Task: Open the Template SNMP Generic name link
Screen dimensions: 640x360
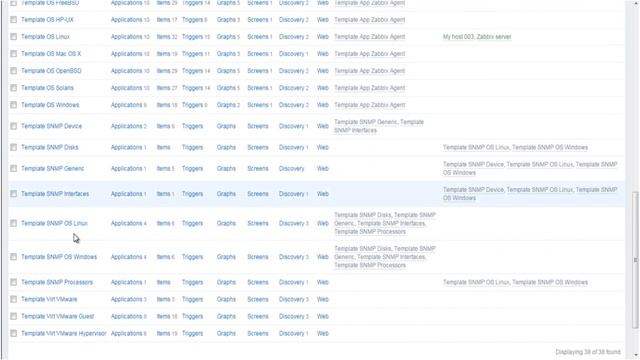Action: (x=53, y=169)
